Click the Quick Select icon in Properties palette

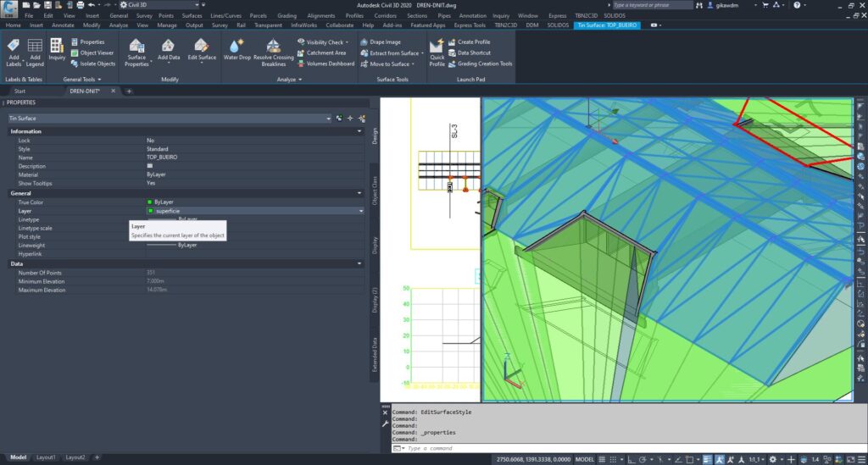[x=361, y=119]
